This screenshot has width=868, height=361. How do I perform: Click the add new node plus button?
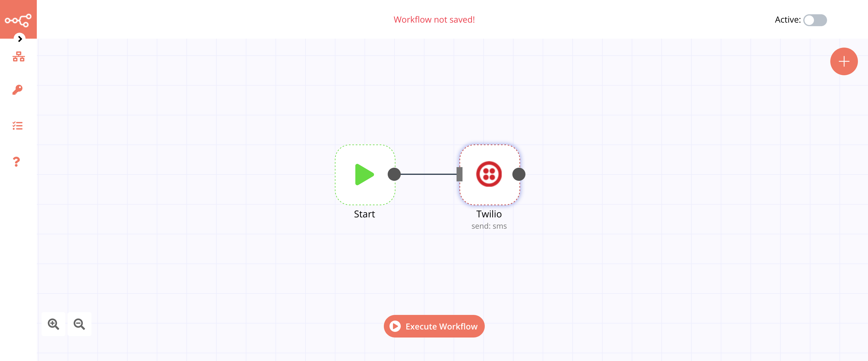[844, 62]
